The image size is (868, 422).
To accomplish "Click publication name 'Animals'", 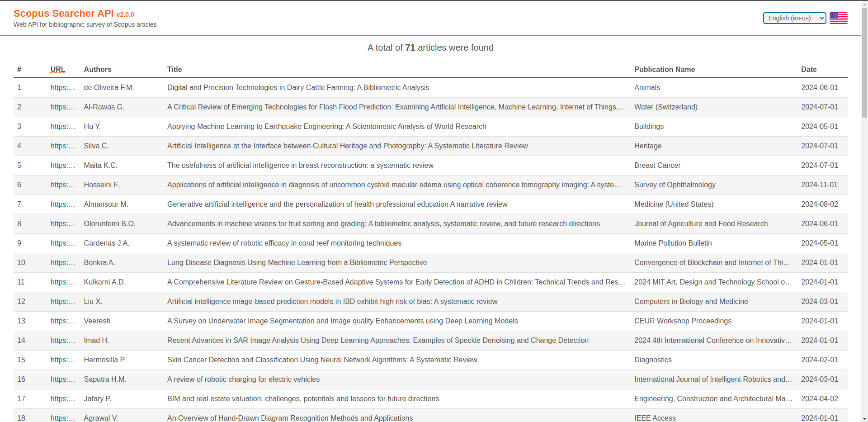I will point(647,87).
